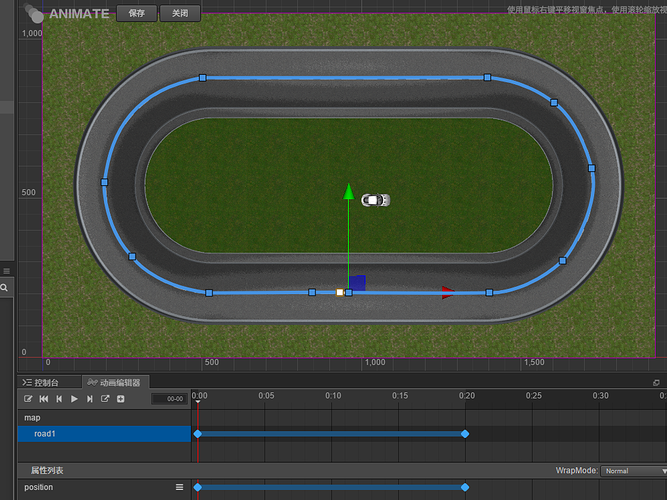Toggle animation edit mode icon
This screenshot has width=667, height=500.
coord(29,399)
